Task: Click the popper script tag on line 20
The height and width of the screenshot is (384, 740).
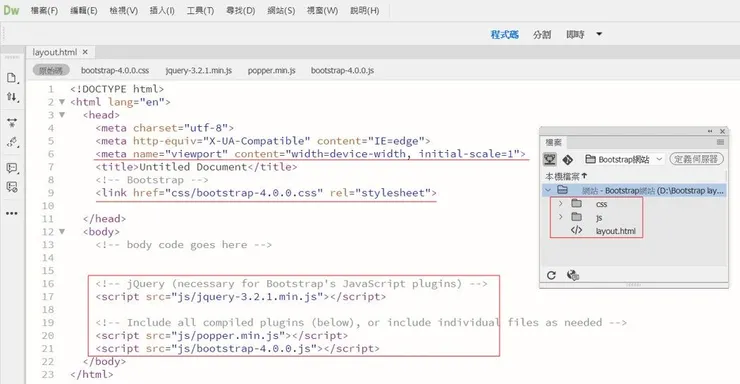Action: 221,335
